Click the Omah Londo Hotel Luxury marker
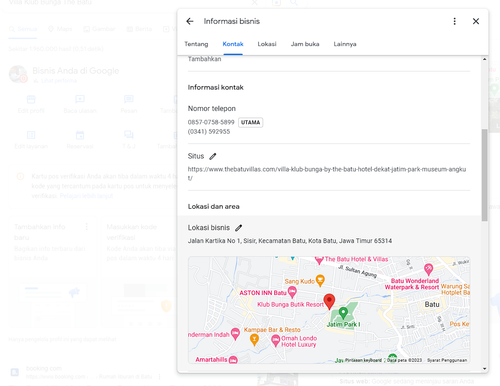This screenshot has height=386, width=500. click(x=275, y=340)
